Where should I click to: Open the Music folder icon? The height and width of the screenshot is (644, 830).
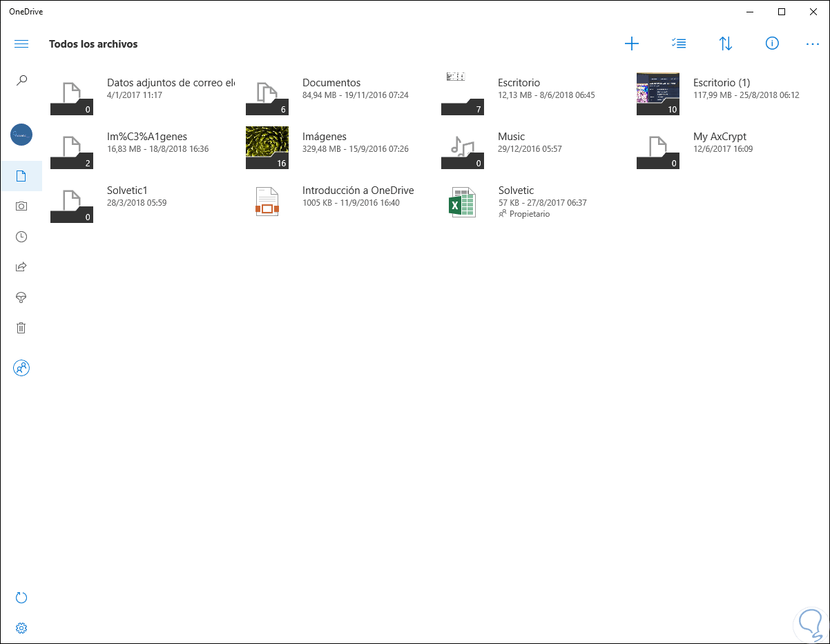click(463, 148)
